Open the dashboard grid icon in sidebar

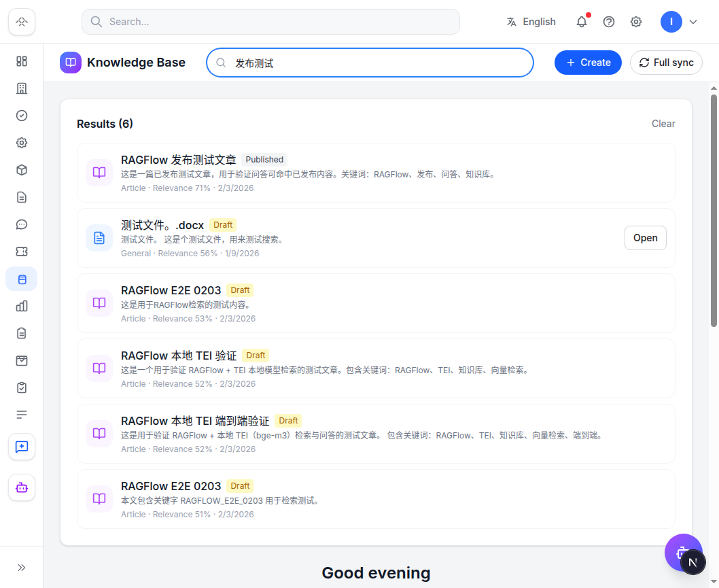tap(22, 61)
